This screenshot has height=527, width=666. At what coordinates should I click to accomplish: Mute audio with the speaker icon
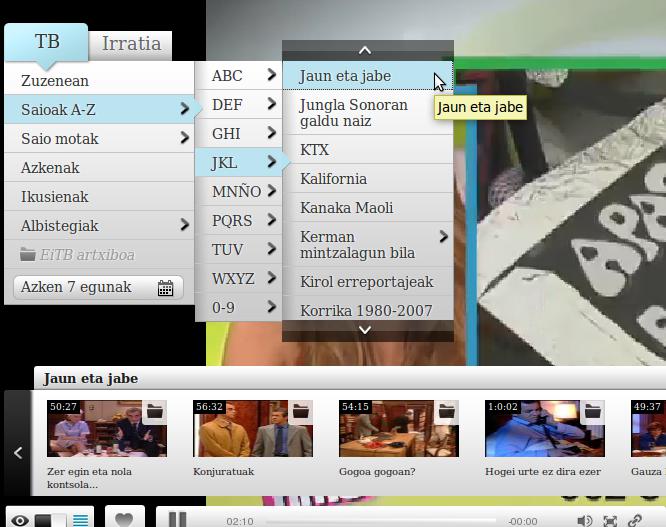point(585,520)
